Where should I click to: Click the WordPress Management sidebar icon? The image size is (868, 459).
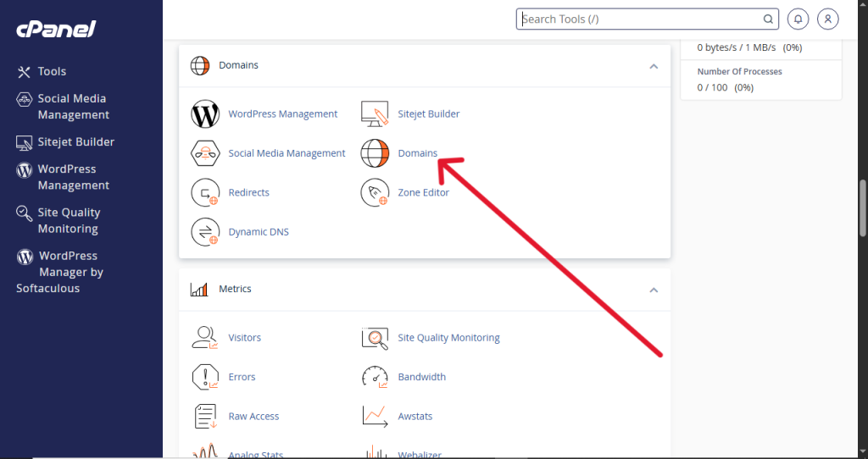tap(24, 169)
